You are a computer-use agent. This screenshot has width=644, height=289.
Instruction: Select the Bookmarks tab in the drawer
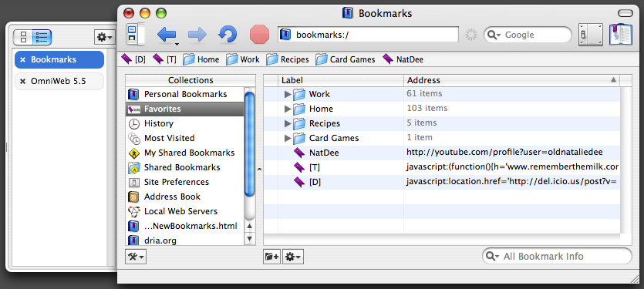59,60
